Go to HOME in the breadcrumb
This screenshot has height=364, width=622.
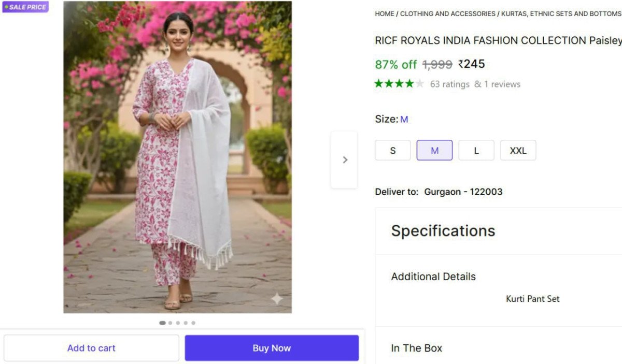[x=384, y=14]
